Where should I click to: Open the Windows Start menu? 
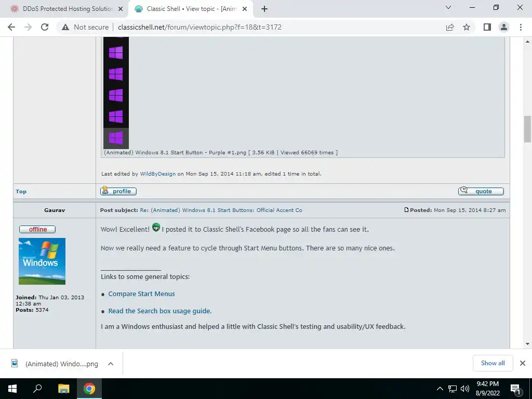pyautogui.click(x=12, y=389)
